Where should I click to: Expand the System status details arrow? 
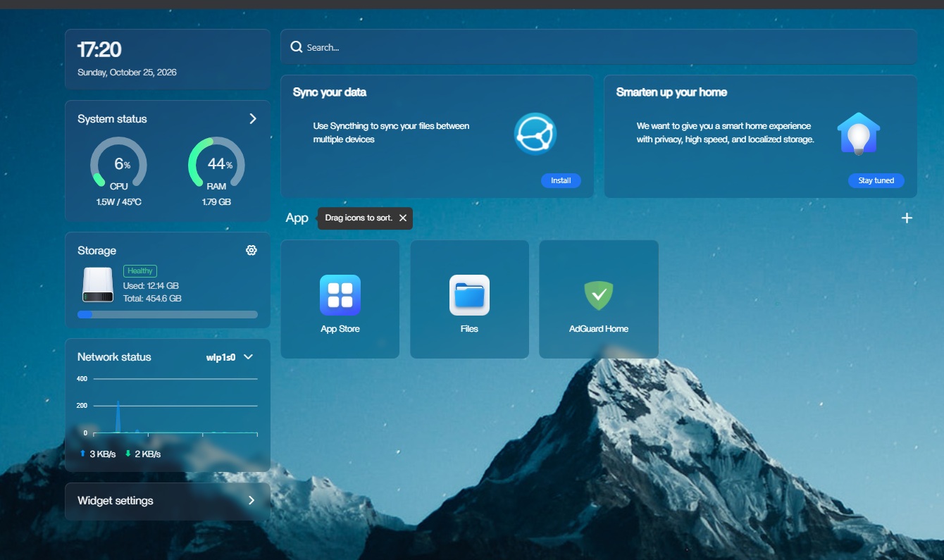tap(253, 119)
